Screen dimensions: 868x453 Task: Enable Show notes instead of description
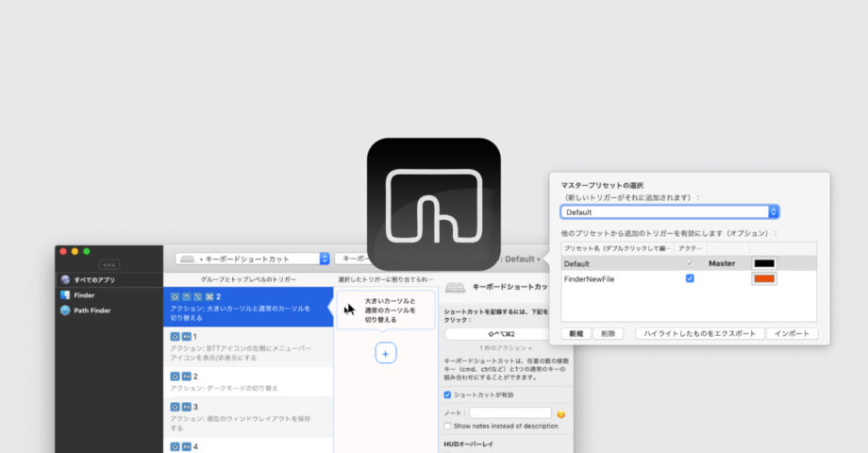tap(448, 428)
